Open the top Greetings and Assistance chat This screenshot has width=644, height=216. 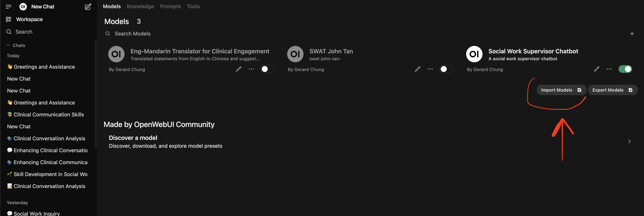44,67
